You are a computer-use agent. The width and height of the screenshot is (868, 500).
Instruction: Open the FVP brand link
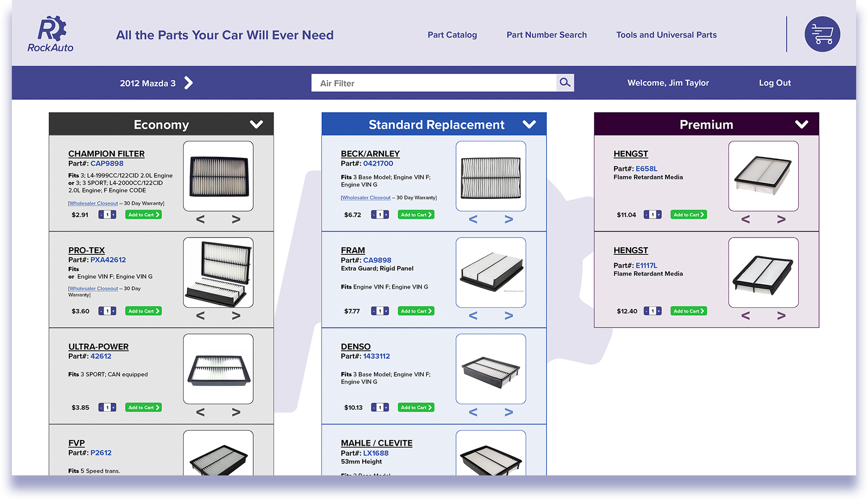[x=76, y=443]
